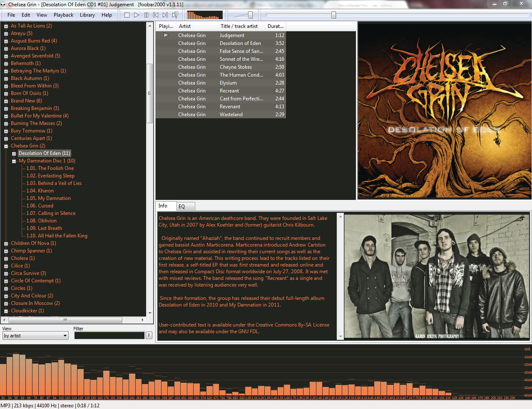Click the band photo in Info panel

pos(437,277)
